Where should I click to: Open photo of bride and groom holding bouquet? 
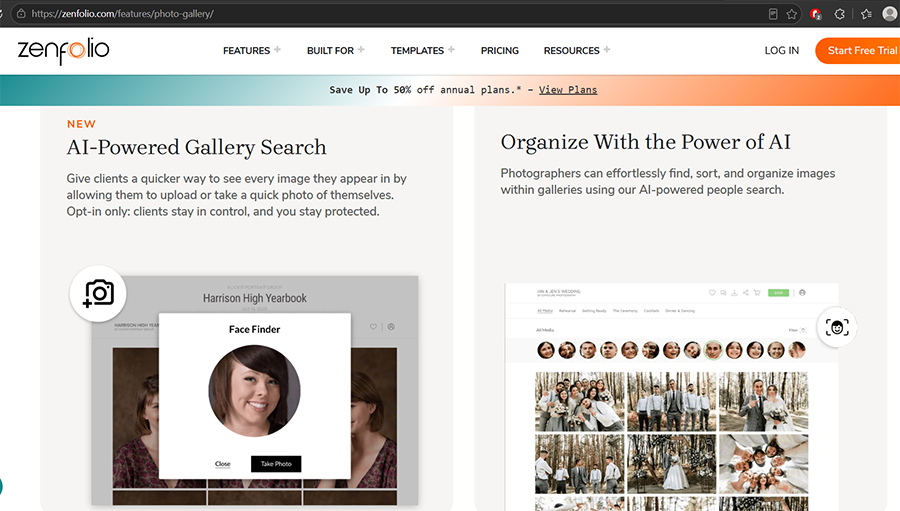tap(763, 401)
